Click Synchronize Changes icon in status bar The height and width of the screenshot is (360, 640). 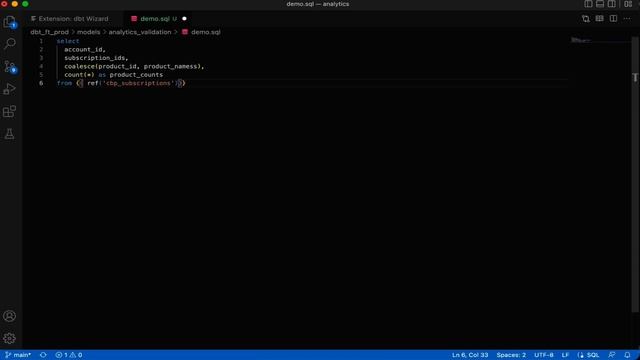pos(43,355)
